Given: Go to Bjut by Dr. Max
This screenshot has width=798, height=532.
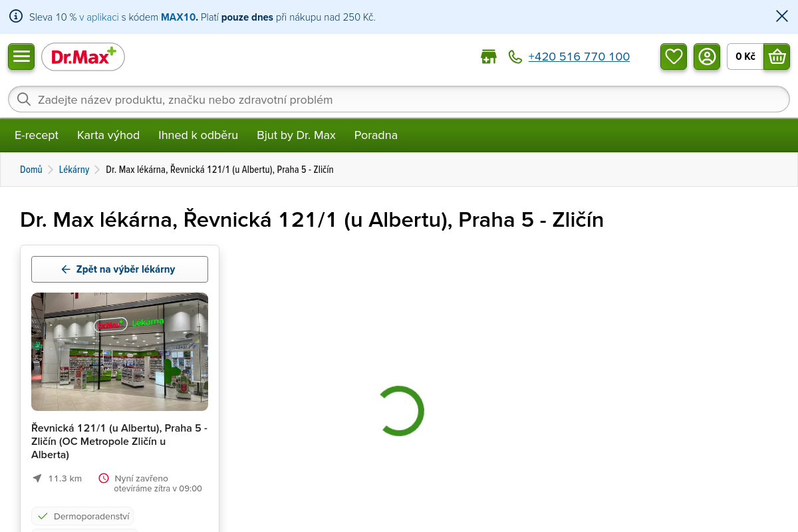Looking at the screenshot, I should pyautogui.click(x=296, y=136).
